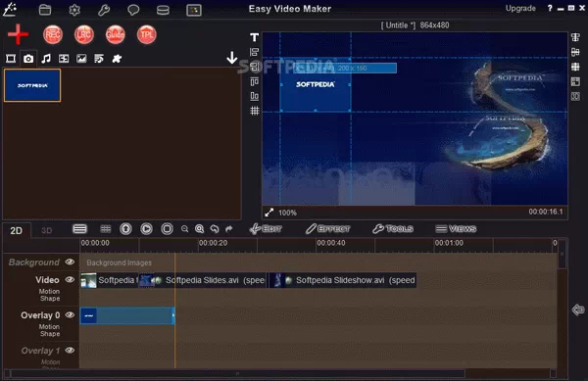Zoom in the timeline
Viewport: 588px width, 381px height.
point(200,228)
